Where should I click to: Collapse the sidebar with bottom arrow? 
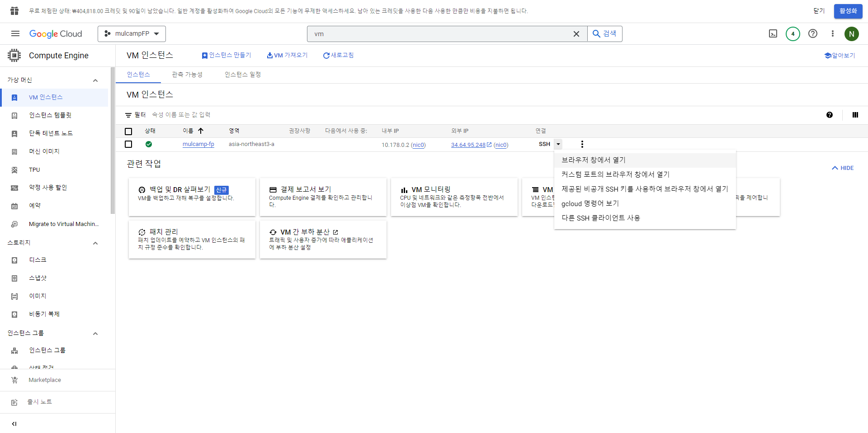tap(14, 424)
